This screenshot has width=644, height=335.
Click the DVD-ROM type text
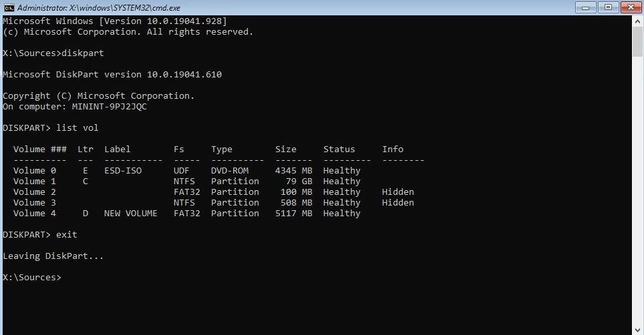[x=229, y=171]
